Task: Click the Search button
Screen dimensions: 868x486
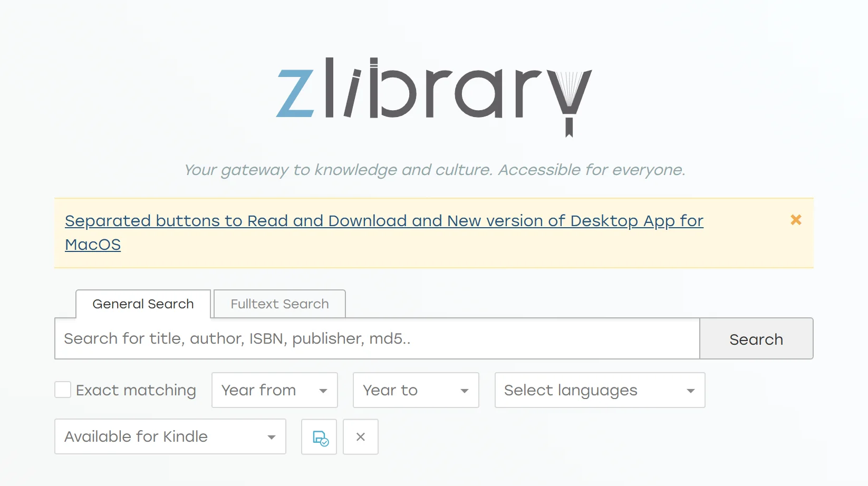Action: click(x=756, y=338)
